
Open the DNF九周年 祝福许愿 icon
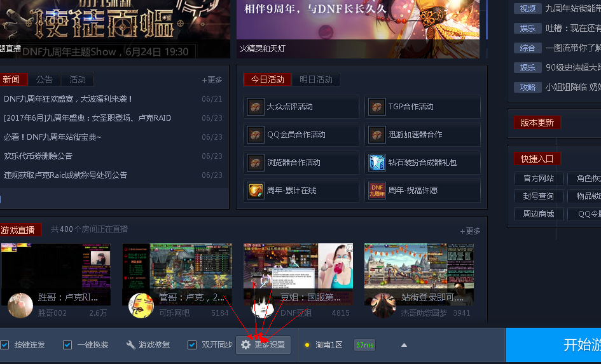pos(376,191)
